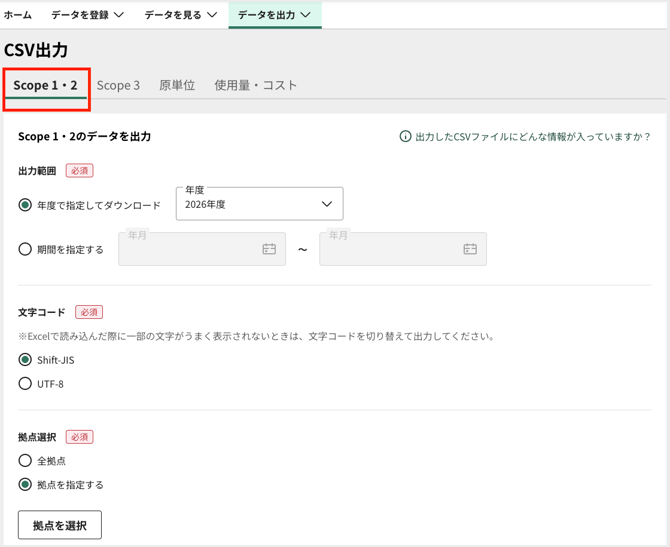Switch to the Scope 3 tab
Image resolution: width=670 pixels, height=547 pixels.
pos(118,85)
